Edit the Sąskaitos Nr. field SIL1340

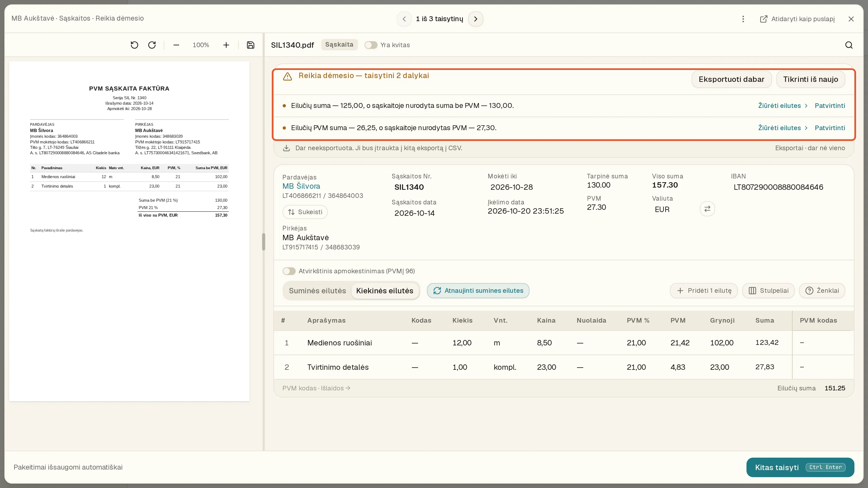point(409,187)
